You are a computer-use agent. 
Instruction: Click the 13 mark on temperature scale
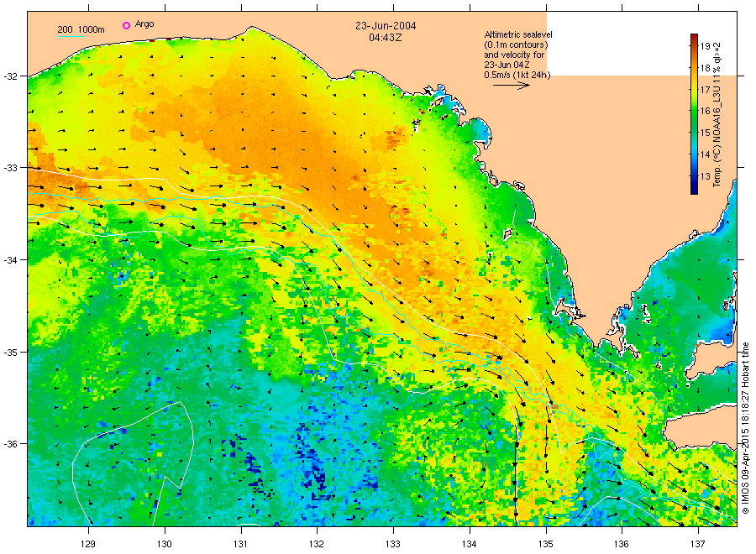tap(706, 175)
